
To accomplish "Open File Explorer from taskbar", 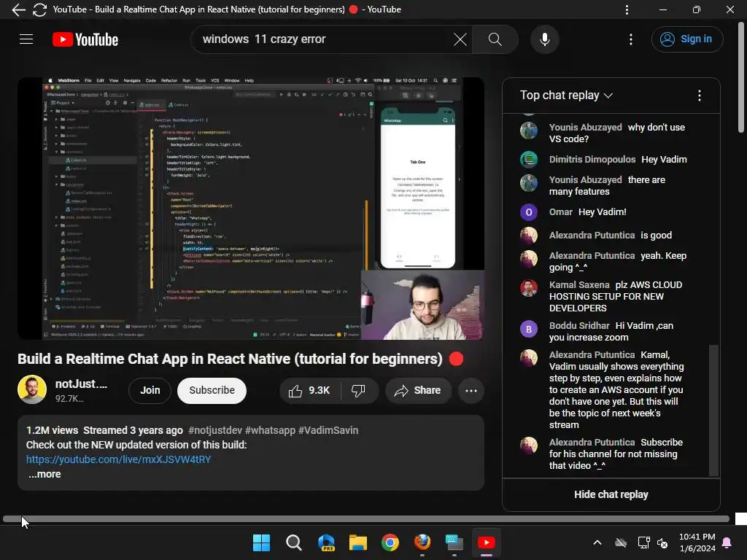I will tap(357, 542).
